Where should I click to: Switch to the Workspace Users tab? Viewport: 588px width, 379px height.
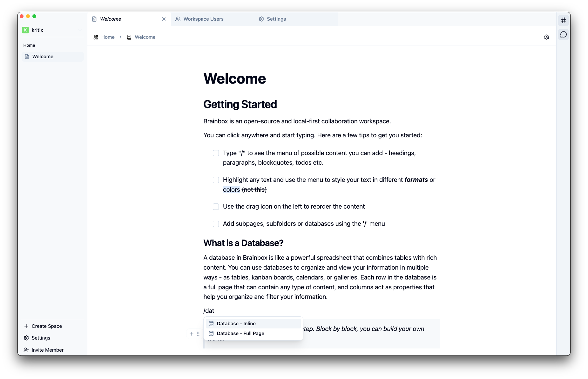pos(203,19)
